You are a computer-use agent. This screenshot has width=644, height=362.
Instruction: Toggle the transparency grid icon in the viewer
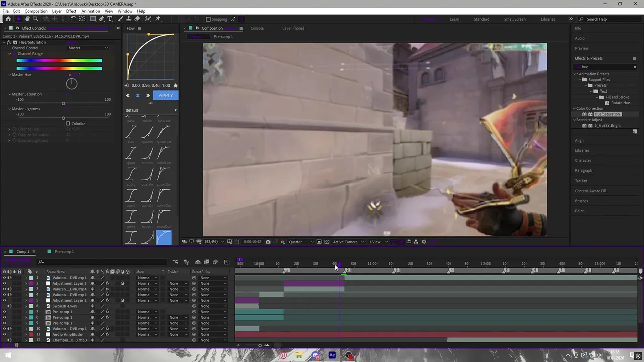(327, 242)
